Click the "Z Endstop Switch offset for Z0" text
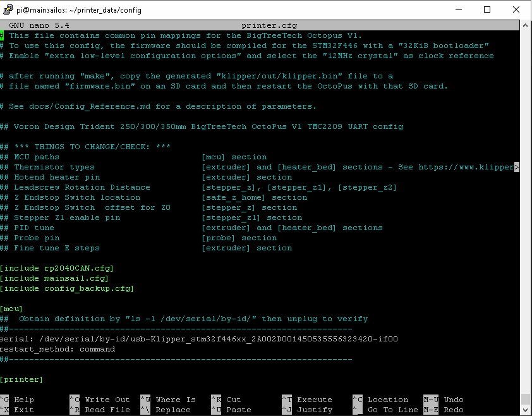 pos(92,207)
